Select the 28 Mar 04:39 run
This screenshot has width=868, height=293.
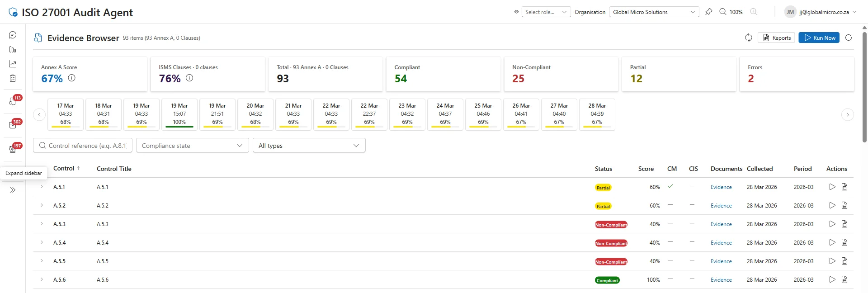(x=597, y=114)
